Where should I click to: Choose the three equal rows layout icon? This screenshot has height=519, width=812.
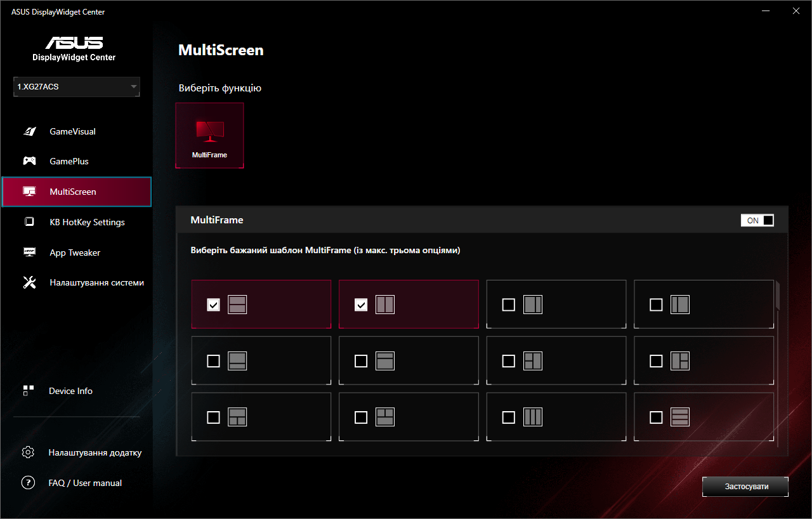pos(680,417)
